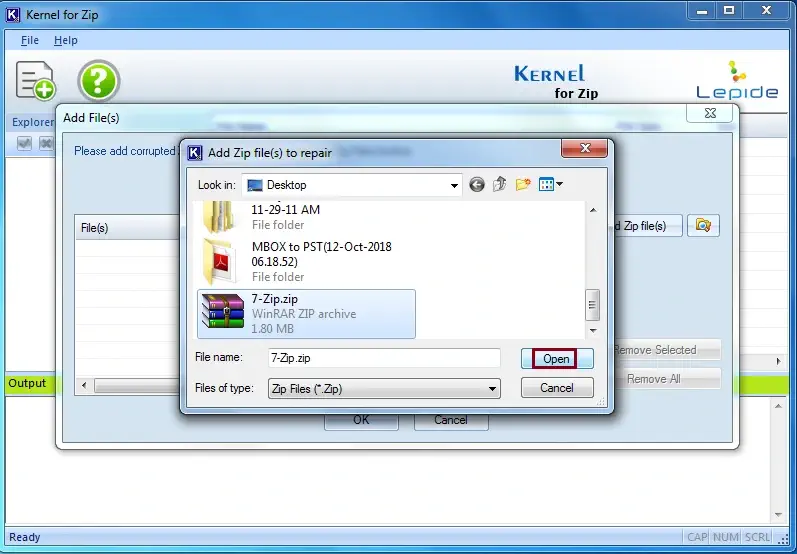Click the Explorer panel label
Viewport: 797px width, 554px height.
(32, 122)
